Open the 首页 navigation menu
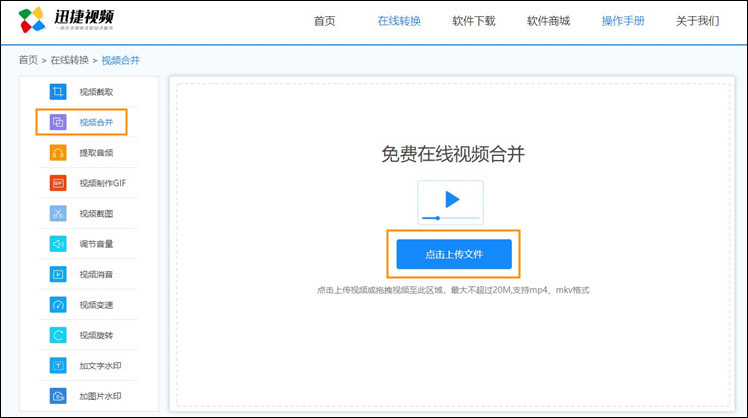The height and width of the screenshot is (418, 748). 324,21
